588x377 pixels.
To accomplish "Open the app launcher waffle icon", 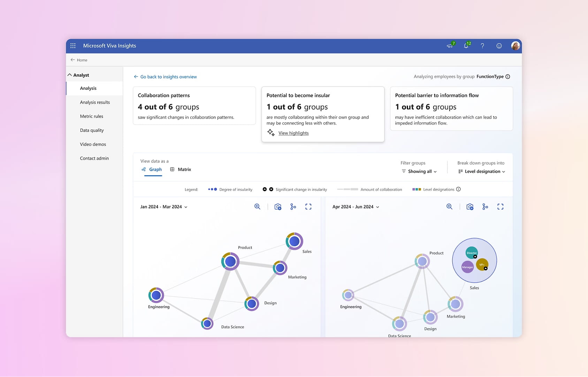I will (73, 46).
